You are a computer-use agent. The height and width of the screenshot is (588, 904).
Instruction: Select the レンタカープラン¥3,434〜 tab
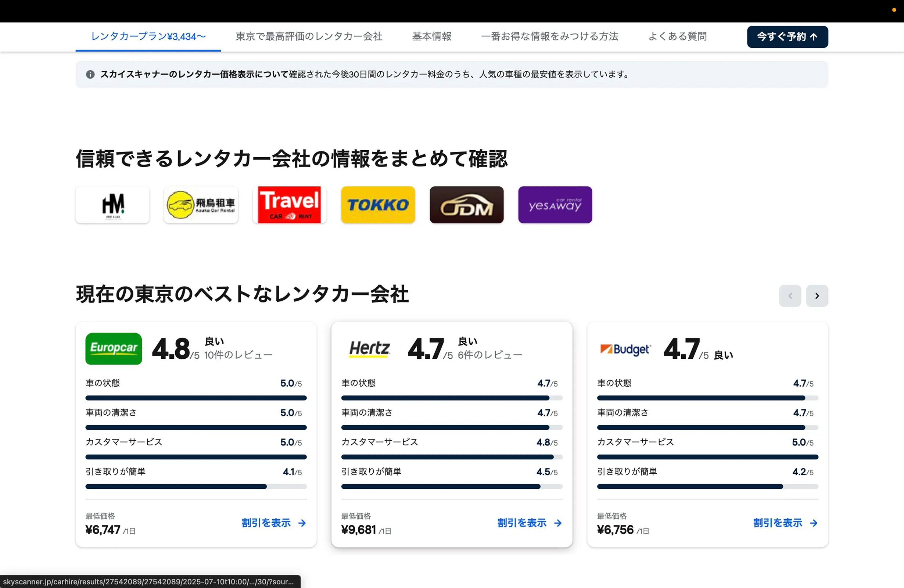click(x=148, y=36)
